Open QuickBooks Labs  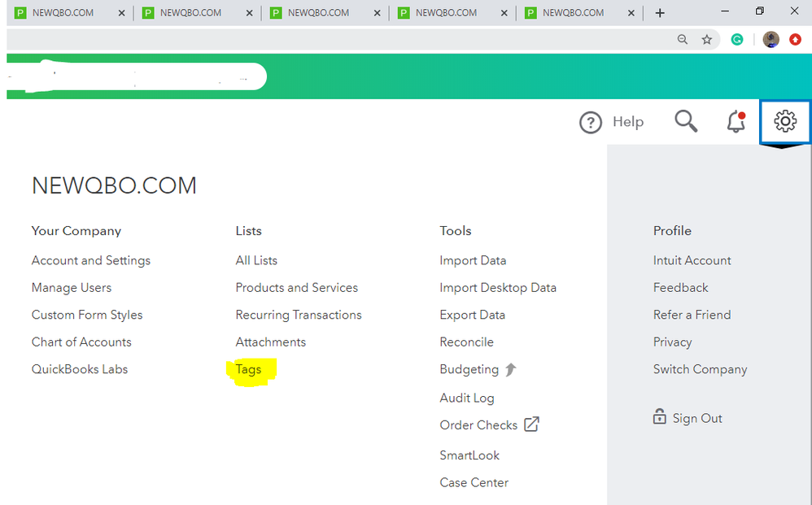(x=80, y=369)
